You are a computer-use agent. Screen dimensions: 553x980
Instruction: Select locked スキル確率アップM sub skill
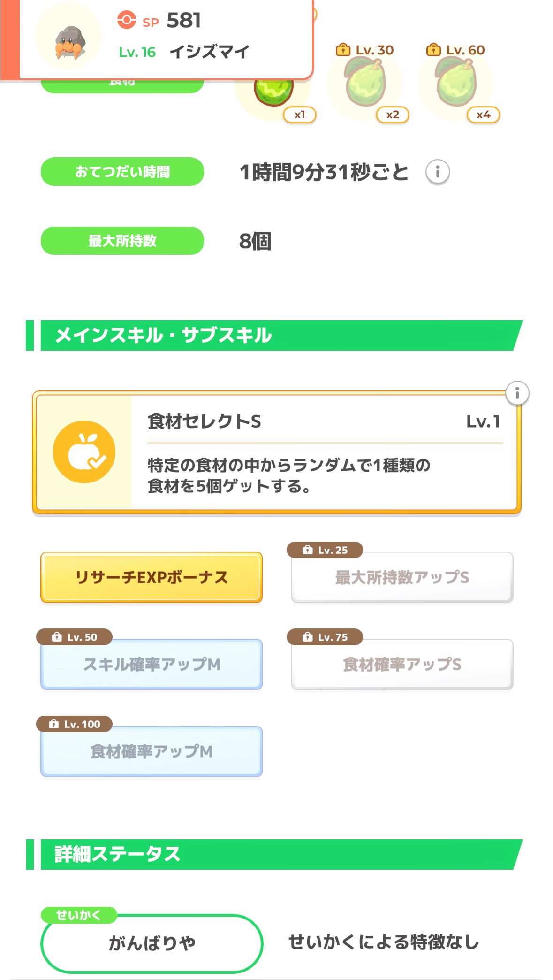(152, 665)
